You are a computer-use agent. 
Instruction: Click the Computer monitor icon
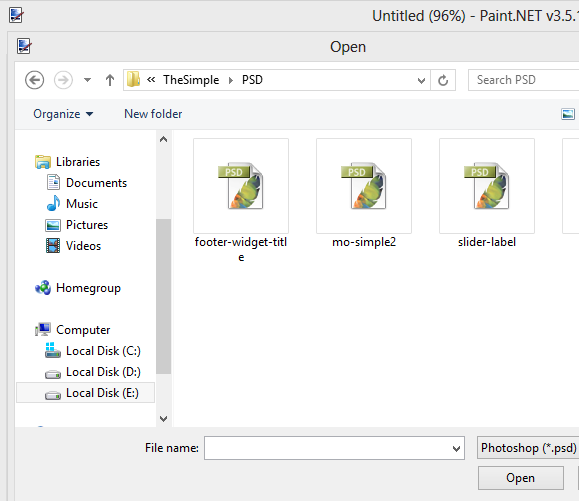point(43,329)
